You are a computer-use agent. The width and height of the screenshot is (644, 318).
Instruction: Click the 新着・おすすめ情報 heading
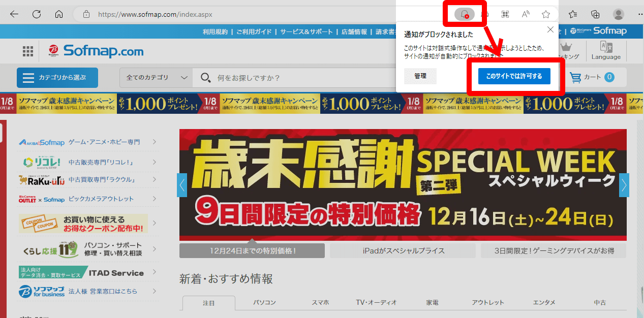coord(226,279)
